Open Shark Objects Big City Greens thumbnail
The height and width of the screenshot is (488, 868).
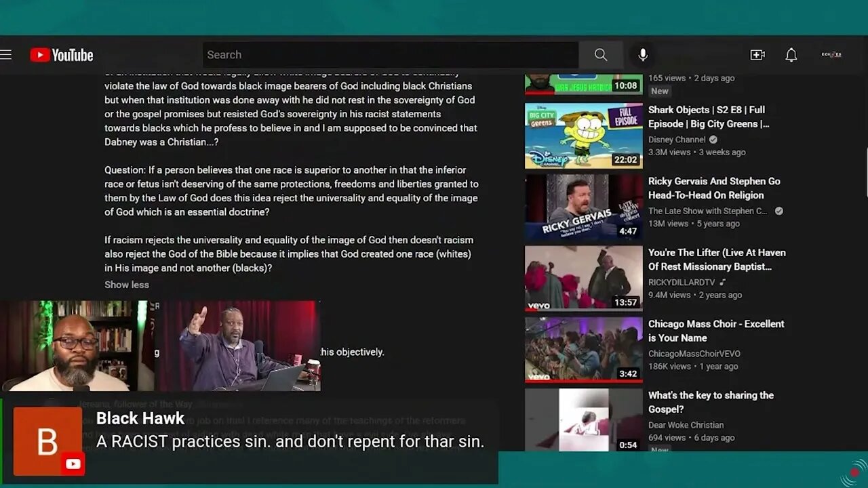pyautogui.click(x=584, y=136)
